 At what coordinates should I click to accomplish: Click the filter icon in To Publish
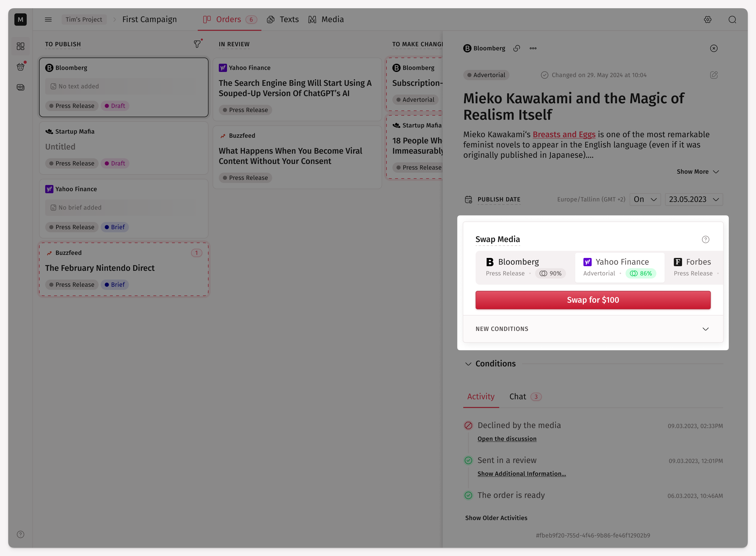tap(197, 44)
